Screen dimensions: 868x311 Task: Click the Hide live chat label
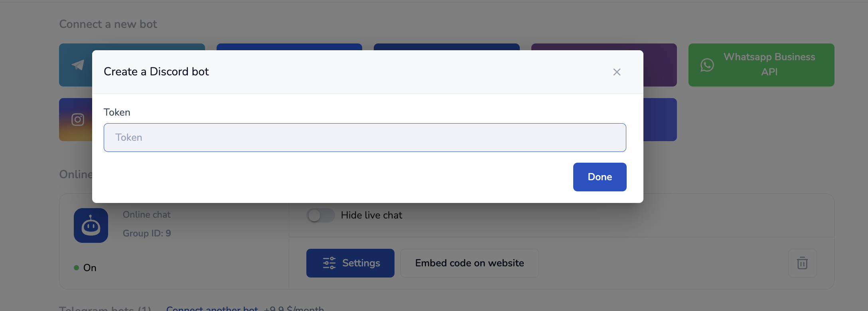(371, 215)
